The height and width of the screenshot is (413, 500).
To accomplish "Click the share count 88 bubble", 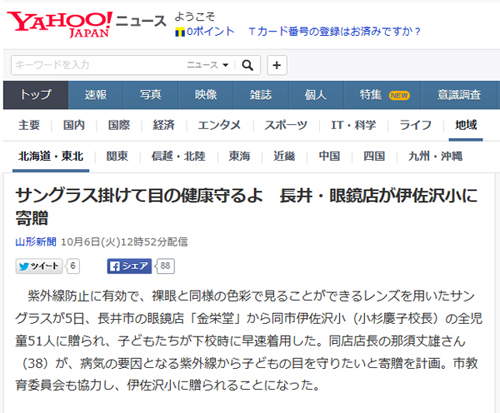I will (165, 266).
